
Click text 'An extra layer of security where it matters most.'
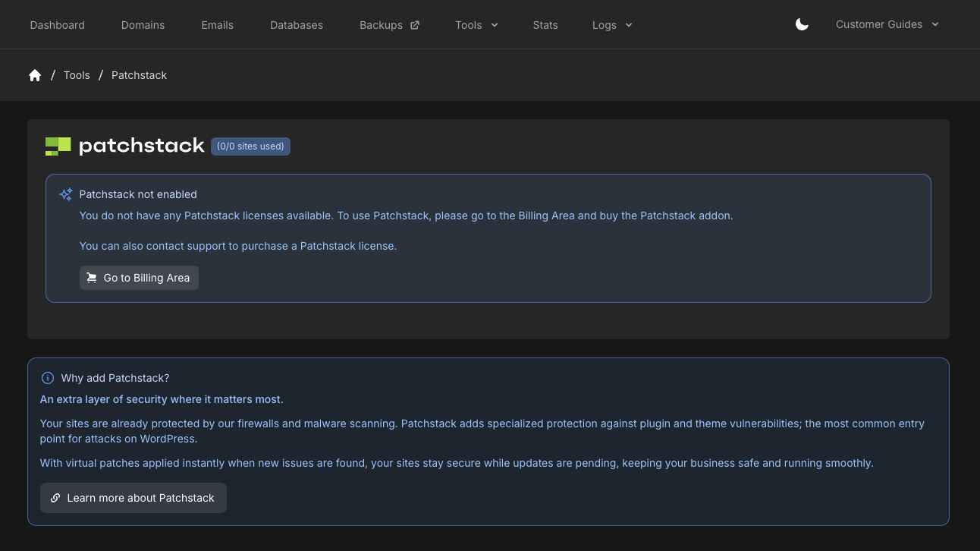click(162, 399)
